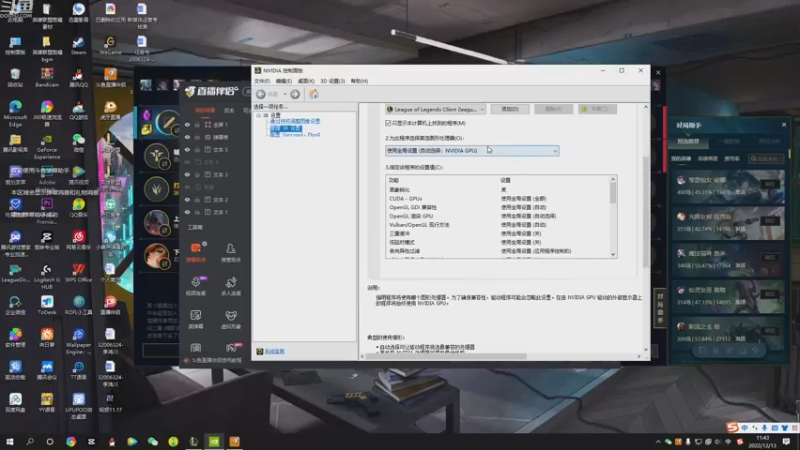Select the Bandicam desktop icon
This screenshot has width=800, height=450.
47,78
